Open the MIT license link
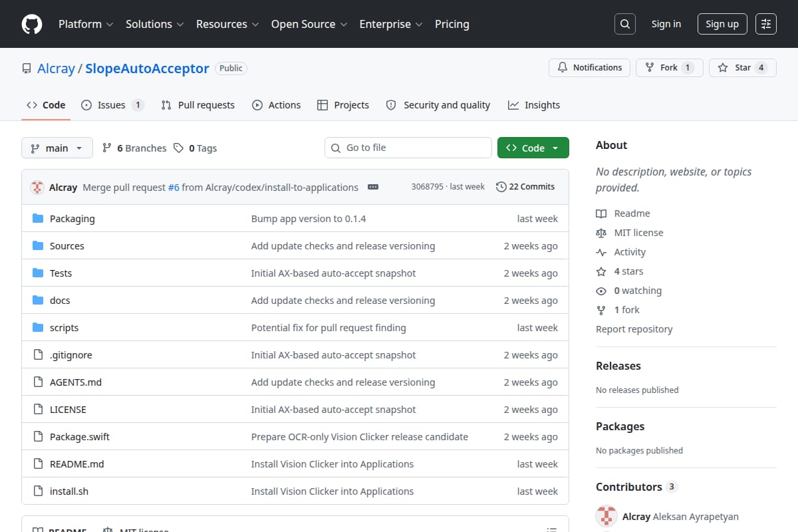This screenshot has height=532, width=798. (630, 233)
